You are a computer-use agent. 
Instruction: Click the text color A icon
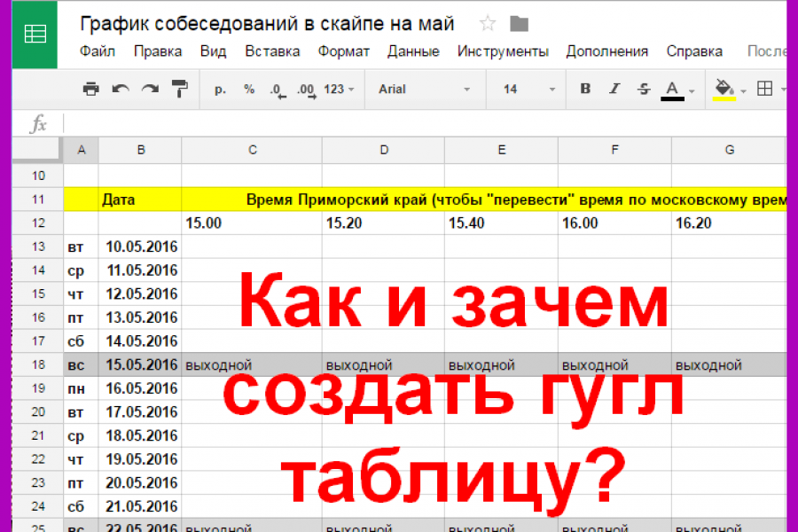click(672, 90)
